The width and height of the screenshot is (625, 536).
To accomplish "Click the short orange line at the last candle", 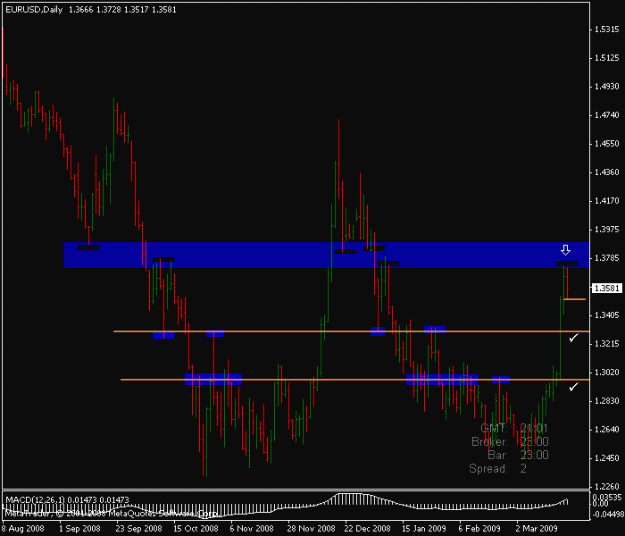I will pos(575,299).
